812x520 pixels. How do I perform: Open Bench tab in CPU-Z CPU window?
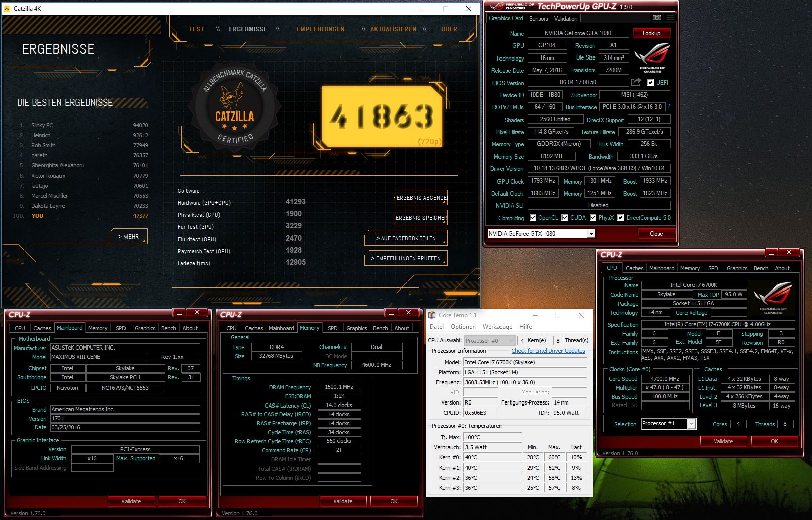(761, 268)
